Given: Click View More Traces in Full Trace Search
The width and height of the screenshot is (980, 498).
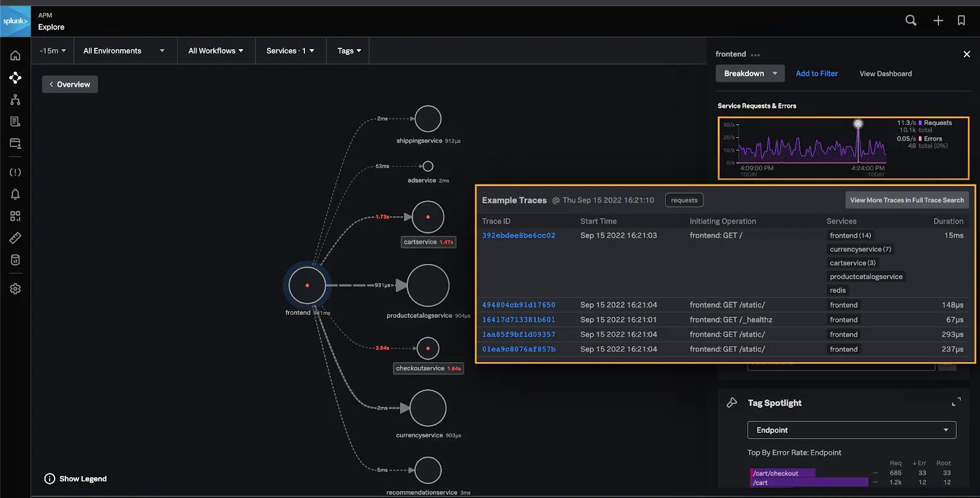Looking at the screenshot, I should coord(907,200).
